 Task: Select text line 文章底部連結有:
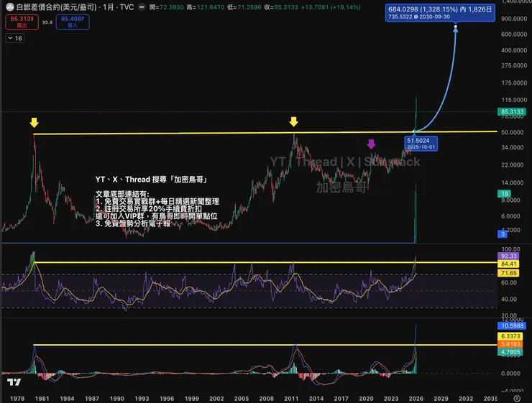click(x=122, y=194)
